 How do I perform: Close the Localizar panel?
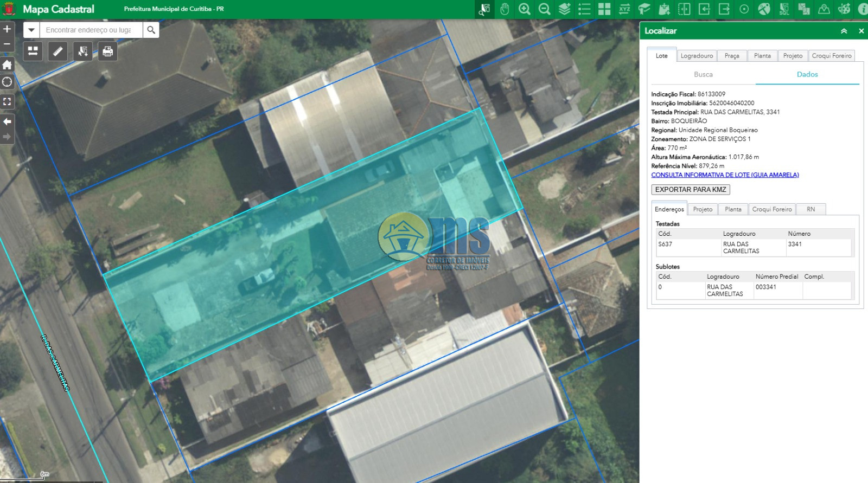coord(861,31)
